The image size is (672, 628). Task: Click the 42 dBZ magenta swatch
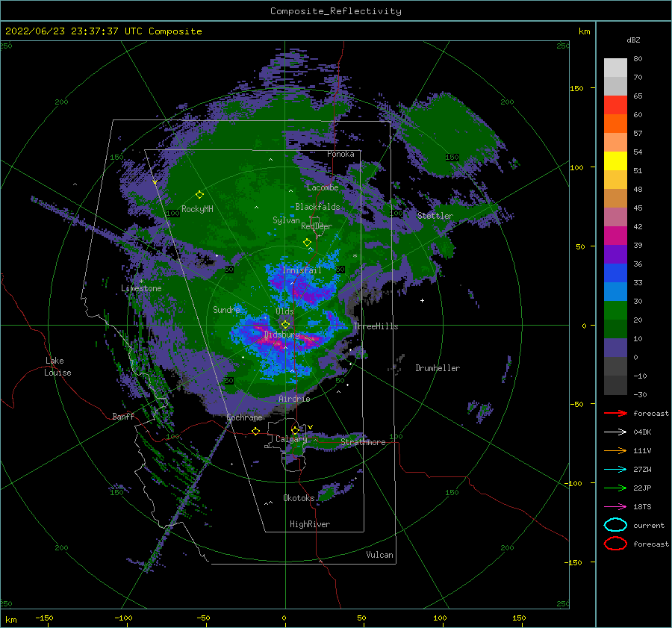(x=615, y=235)
